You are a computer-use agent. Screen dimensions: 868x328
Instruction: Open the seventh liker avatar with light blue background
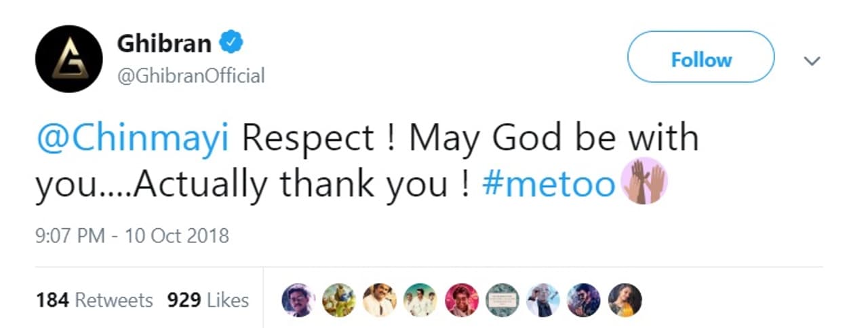(x=543, y=300)
